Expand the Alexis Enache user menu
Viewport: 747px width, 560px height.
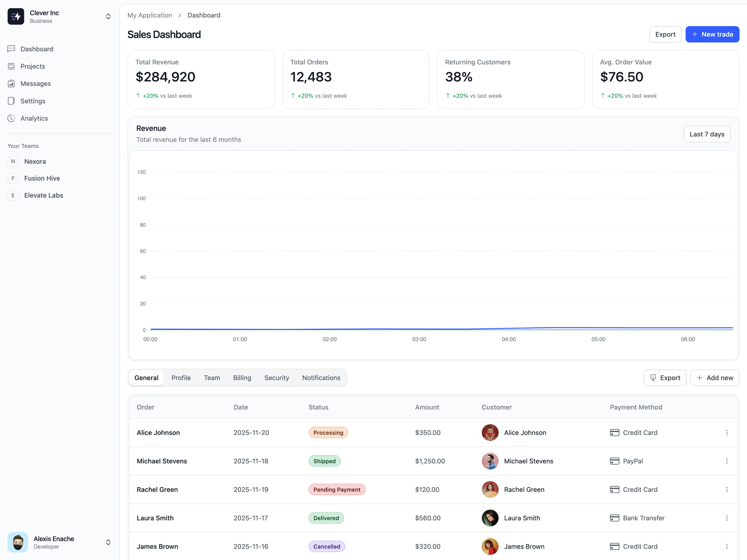tap(108, 542)
